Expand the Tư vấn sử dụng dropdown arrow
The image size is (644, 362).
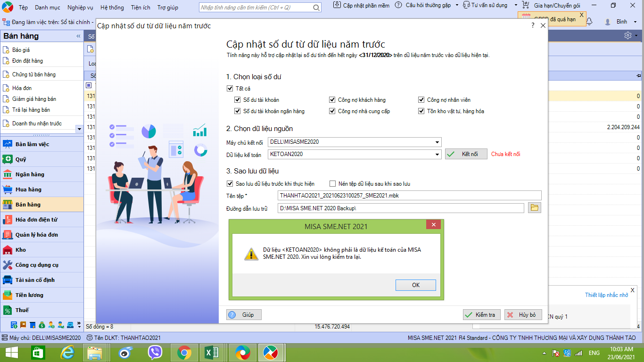click(x=516, y=5)
